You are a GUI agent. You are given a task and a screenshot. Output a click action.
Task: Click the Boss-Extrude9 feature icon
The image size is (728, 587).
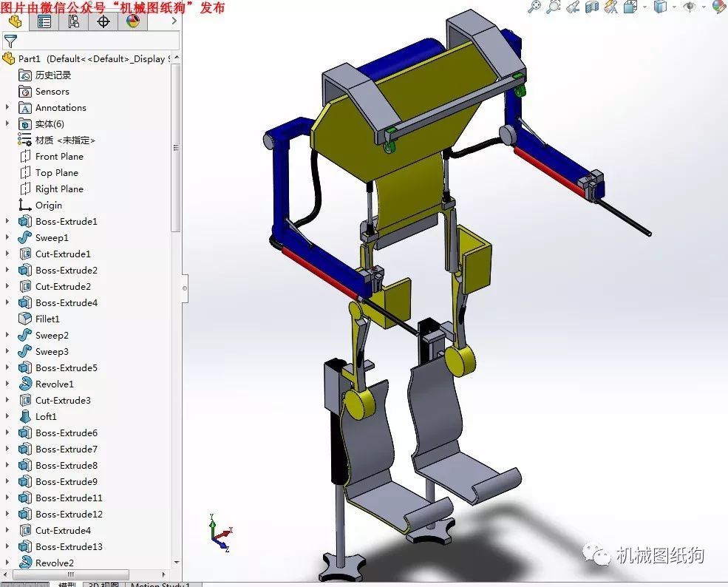tap(24, 481)
